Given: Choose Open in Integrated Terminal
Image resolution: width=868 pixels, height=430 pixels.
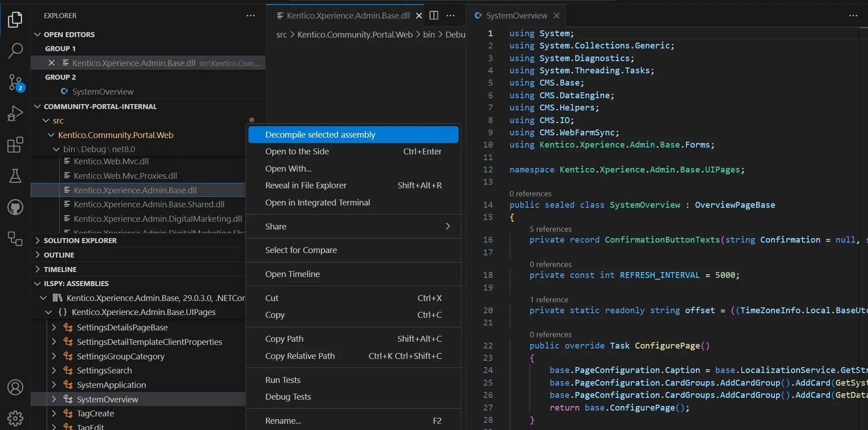Looking at the screenshot, I should click(x=353, y=202).
